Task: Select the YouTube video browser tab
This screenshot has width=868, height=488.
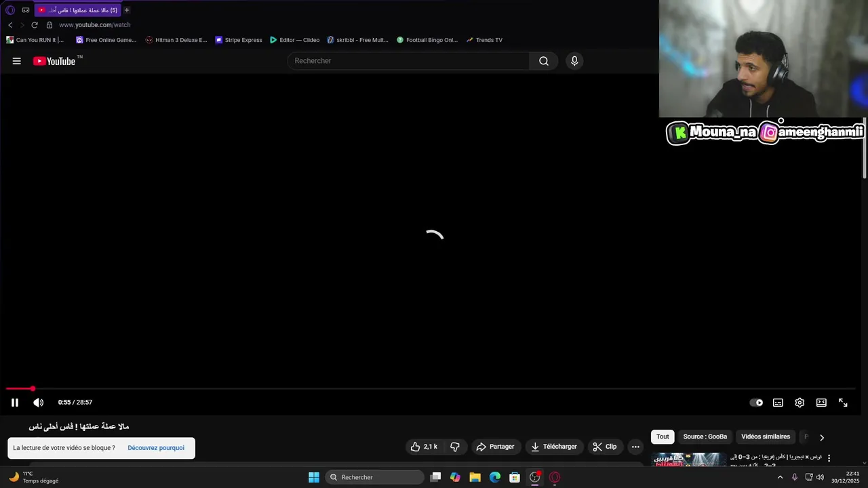Action: tap(77, 10)
